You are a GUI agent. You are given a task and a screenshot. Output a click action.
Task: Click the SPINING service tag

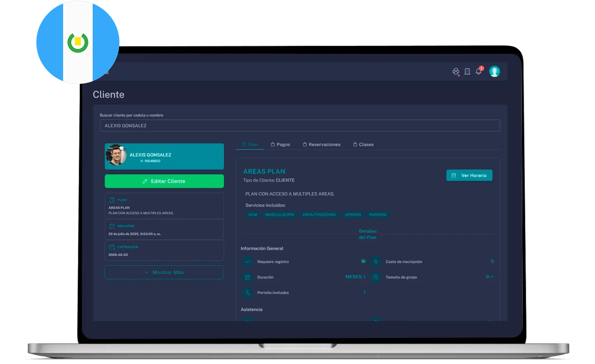click(353, 215)
